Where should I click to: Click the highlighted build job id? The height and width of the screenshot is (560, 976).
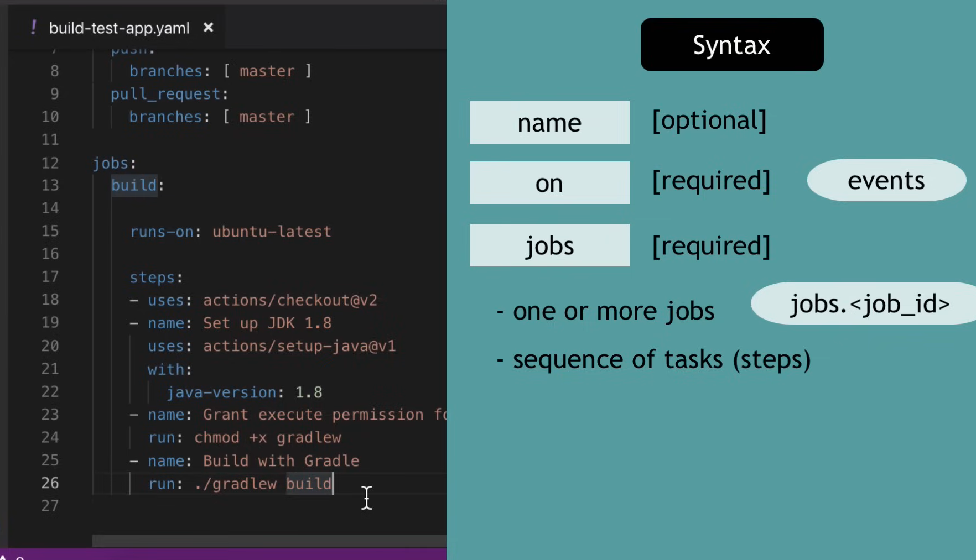pyautogui.click(x=134, y=185)
